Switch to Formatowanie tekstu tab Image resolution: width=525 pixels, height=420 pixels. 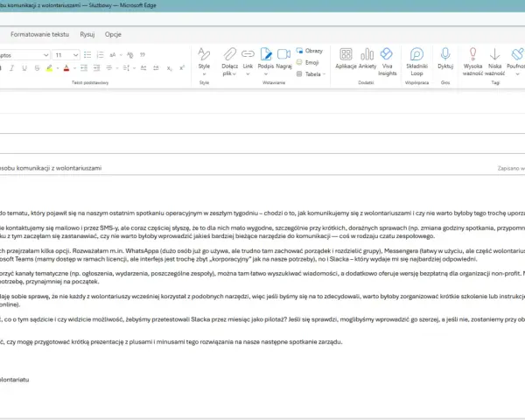pyautogui.click(x=40, y=34)
